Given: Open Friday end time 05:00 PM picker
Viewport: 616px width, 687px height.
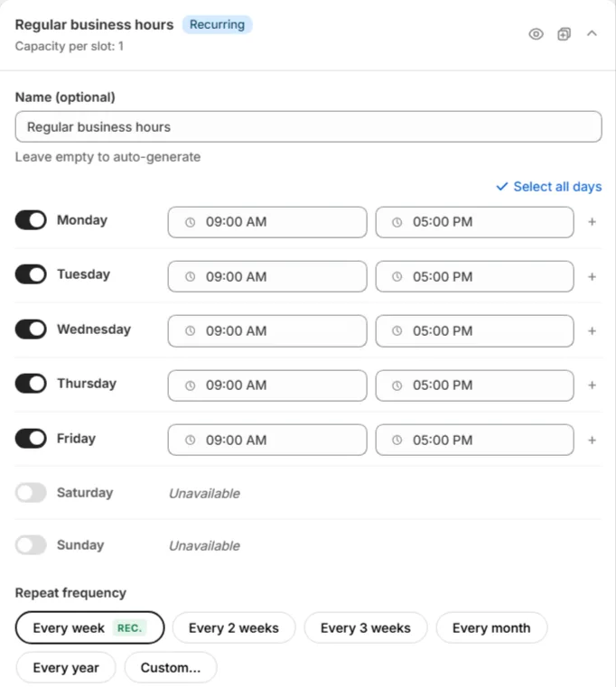Looking at the screenshot, I should pos(474,440).
